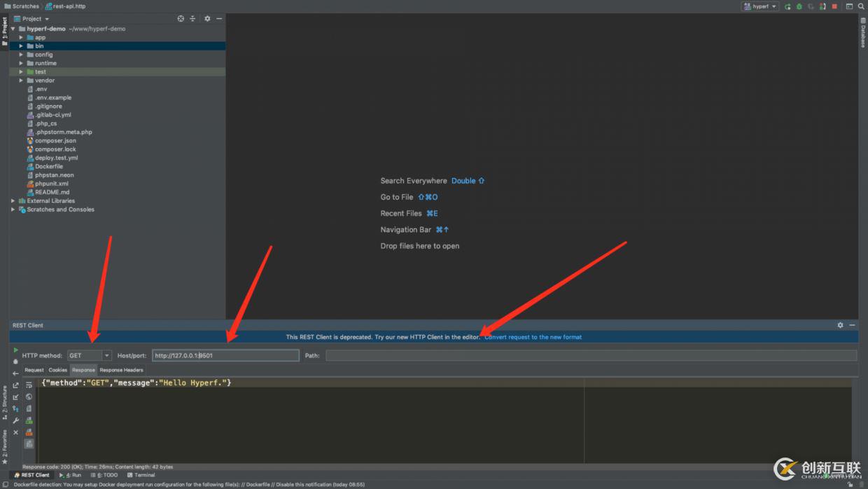The image size is (868, 489).
Task: Toggle the Project tool window side tab
Action: (4, 32)
